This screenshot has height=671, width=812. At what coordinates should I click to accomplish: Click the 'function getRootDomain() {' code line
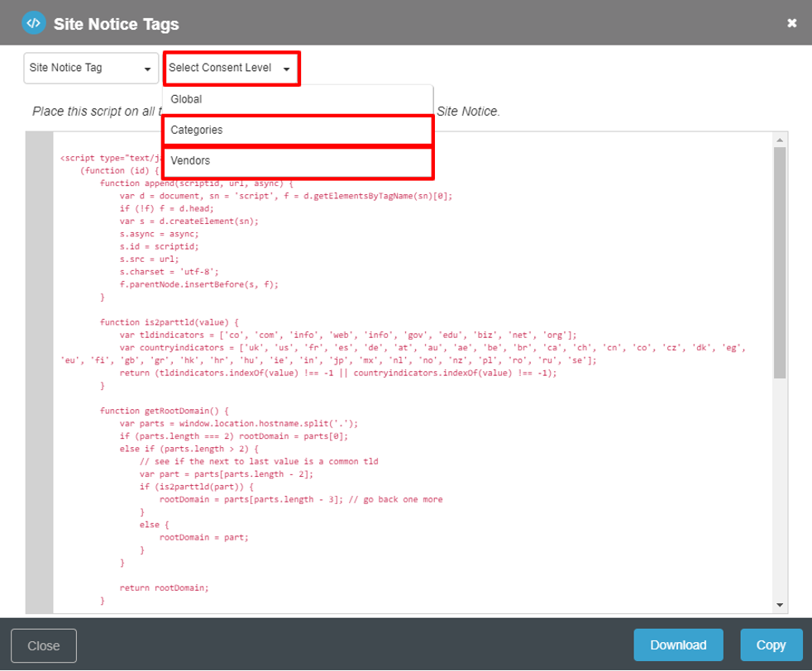pos(165,411)
